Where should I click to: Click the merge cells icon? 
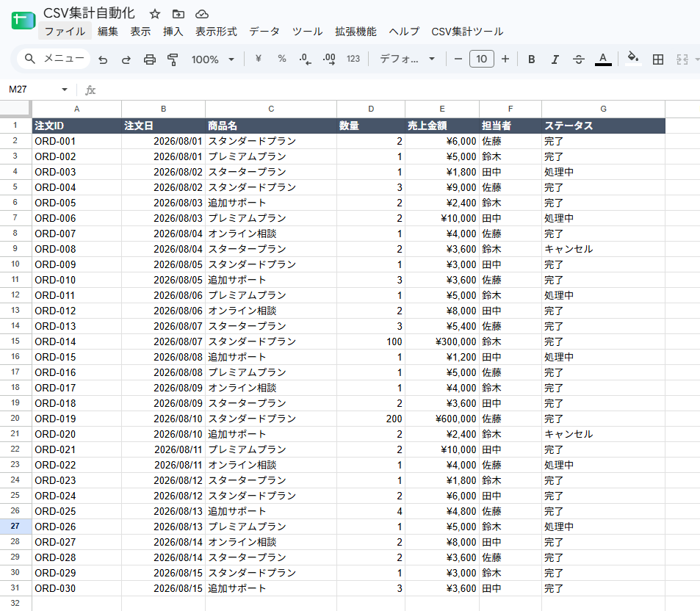(682, 59)
